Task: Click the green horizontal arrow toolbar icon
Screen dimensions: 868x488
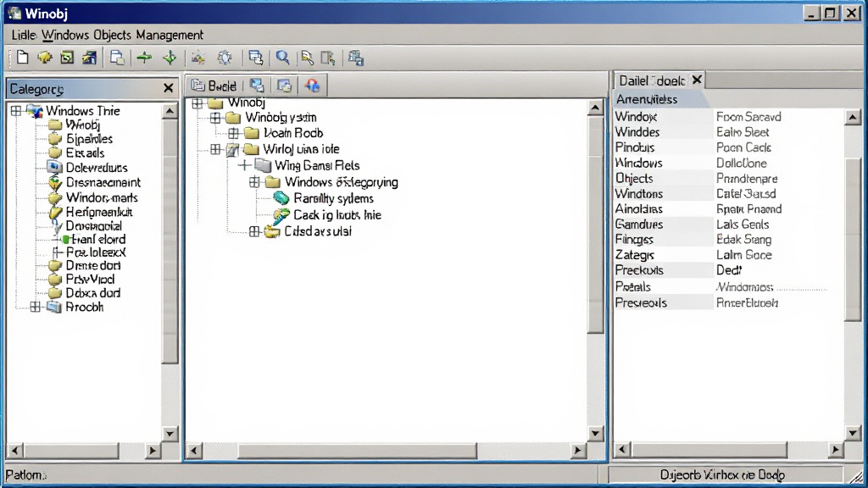Action: click(x=144, y=58)
